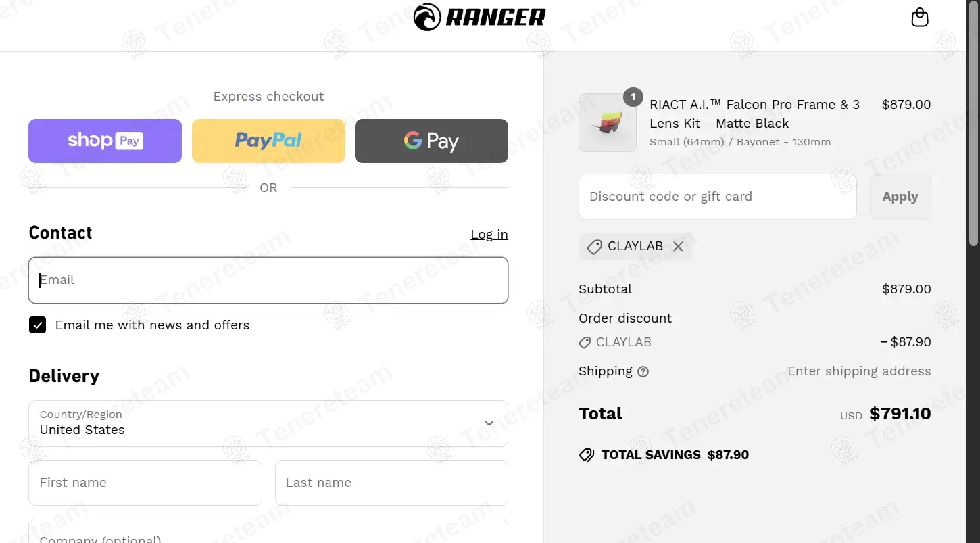
Task: Click the Total Savings tag icon
Action: point(587,455)
